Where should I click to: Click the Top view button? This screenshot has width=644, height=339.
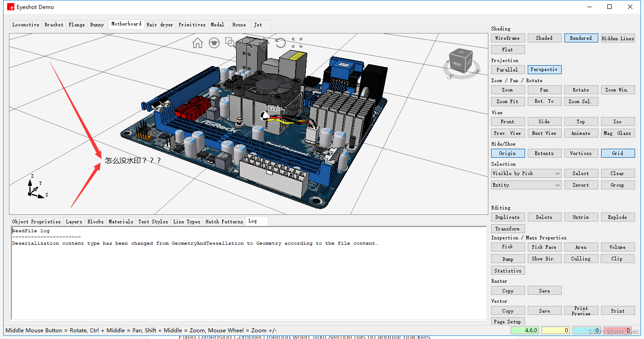pos(581,121)
